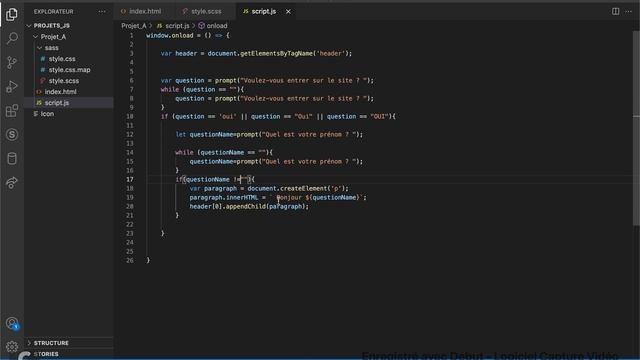The image size is (640, 360).
Task: Click 'paragraph.innerHTML' on line 19
Action: (224, 197)
